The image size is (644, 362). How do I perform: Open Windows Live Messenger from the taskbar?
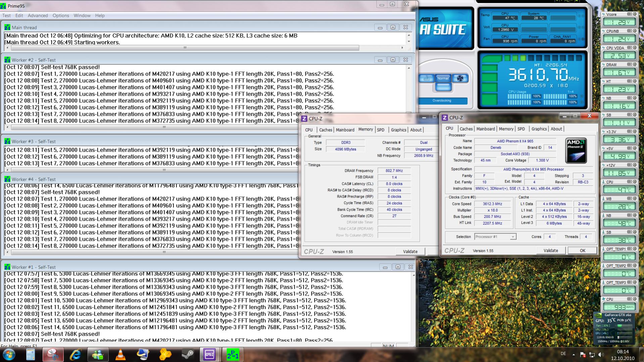tap(98, 355)
